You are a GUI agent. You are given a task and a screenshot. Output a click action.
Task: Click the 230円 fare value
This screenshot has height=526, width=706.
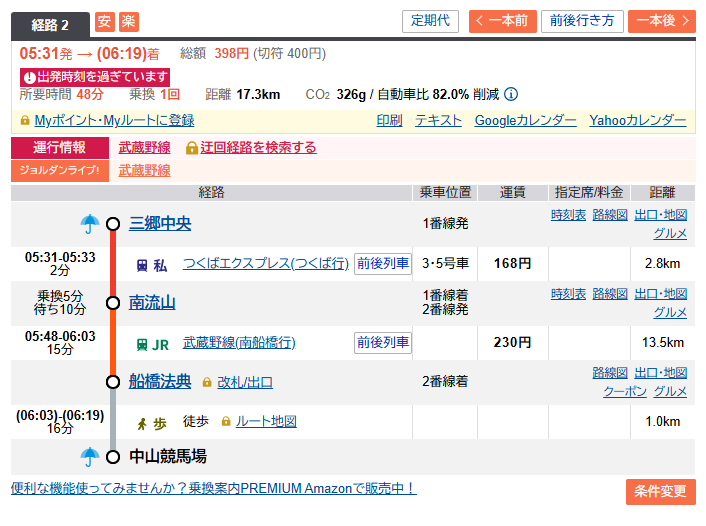point(512,342)
